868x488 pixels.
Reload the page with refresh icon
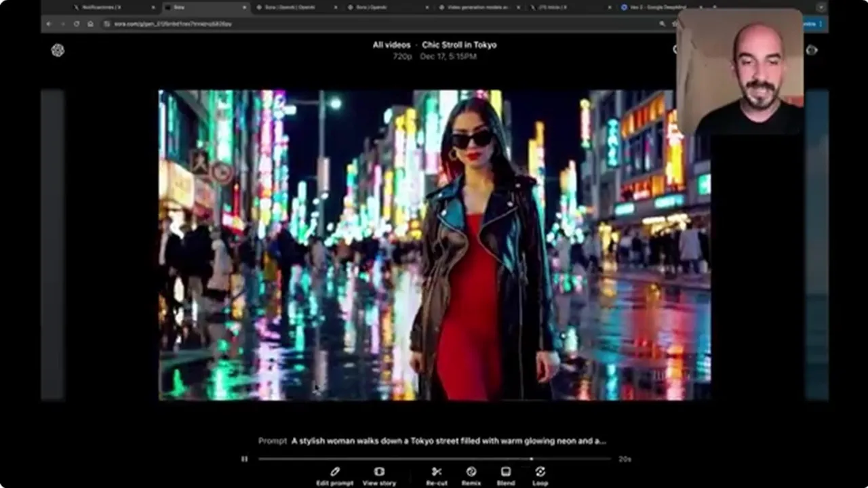pos(76,24)
